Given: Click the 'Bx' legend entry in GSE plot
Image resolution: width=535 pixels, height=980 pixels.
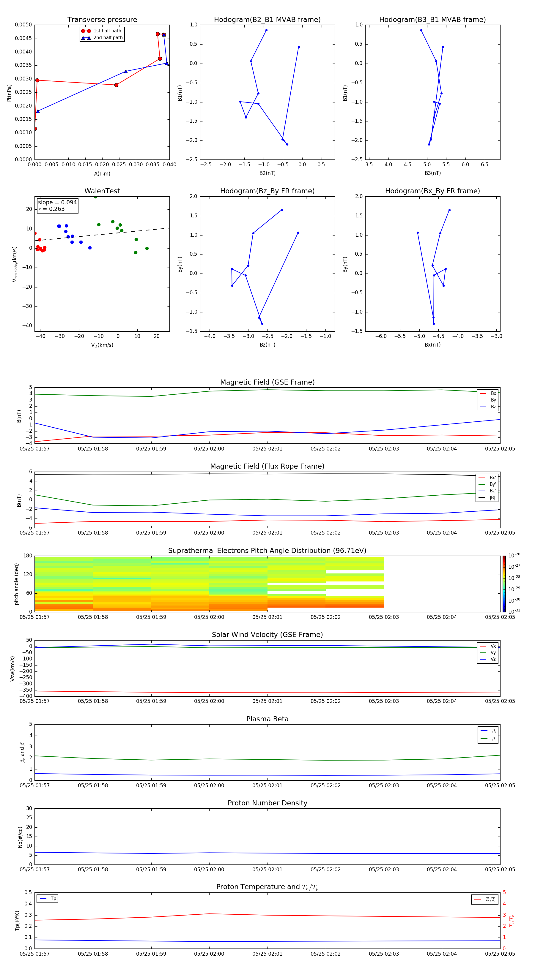Looking at the screenshot, I should coord(488,393).
